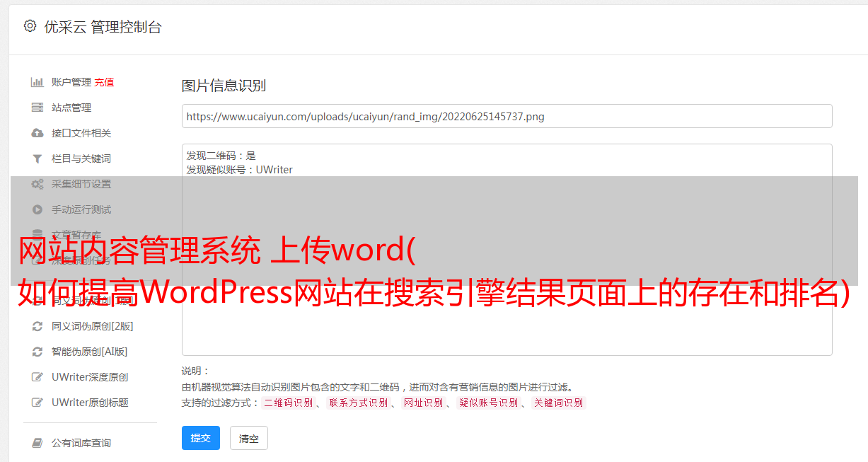The width and height of the screenshot is (868, 462).
Task: Click inside the recognition result text area
Action: 507,250
